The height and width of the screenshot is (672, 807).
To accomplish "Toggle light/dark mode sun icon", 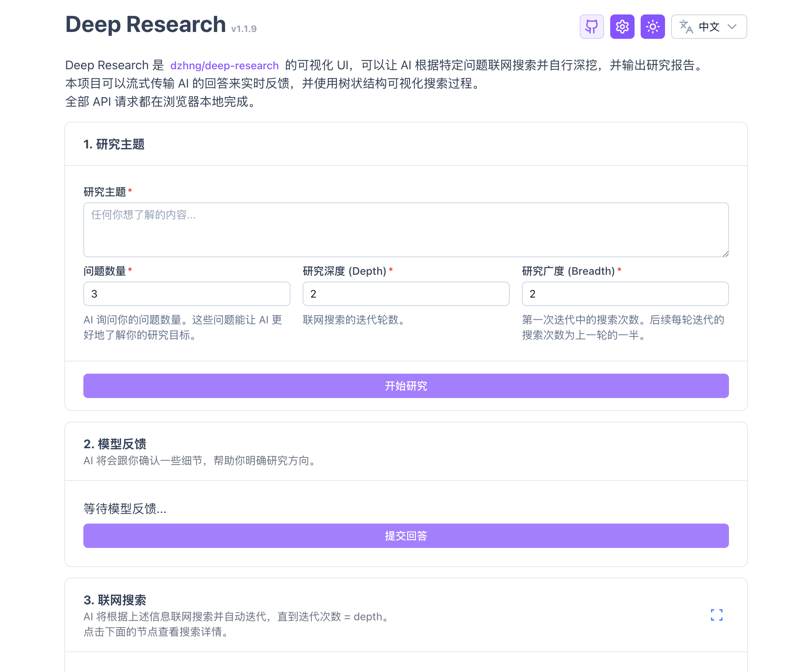I will (x=652, y=27).
